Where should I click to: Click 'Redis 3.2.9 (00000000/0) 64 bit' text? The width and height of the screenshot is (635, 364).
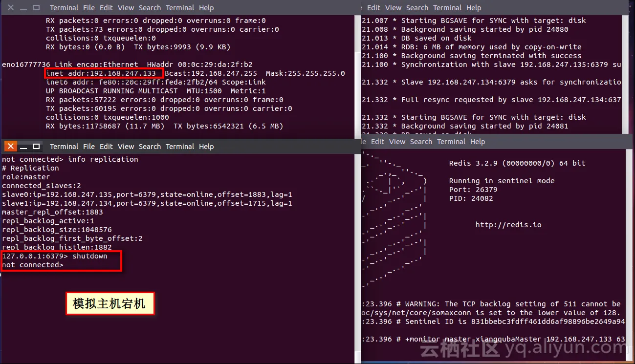(x=517, y=163)
